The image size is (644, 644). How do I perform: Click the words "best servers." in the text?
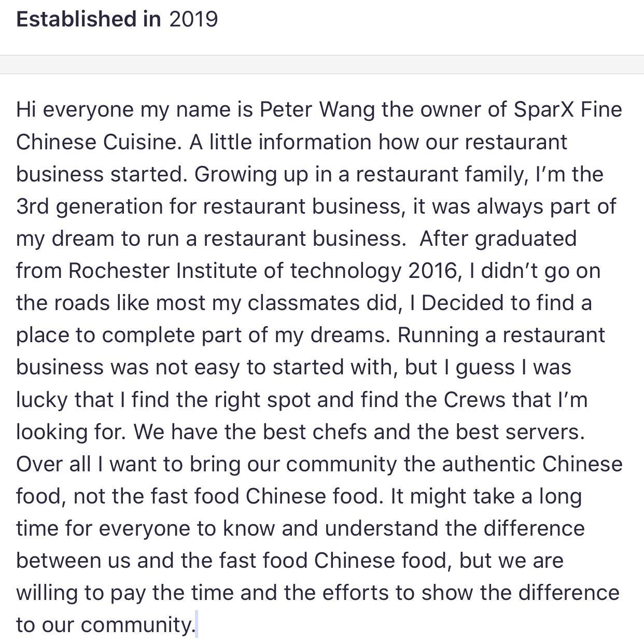[520, 431]
